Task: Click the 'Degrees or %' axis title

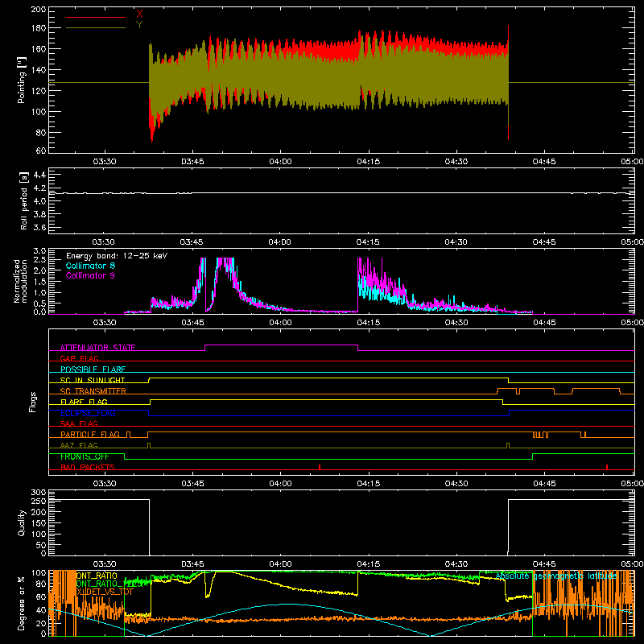Action: [22, 603]
